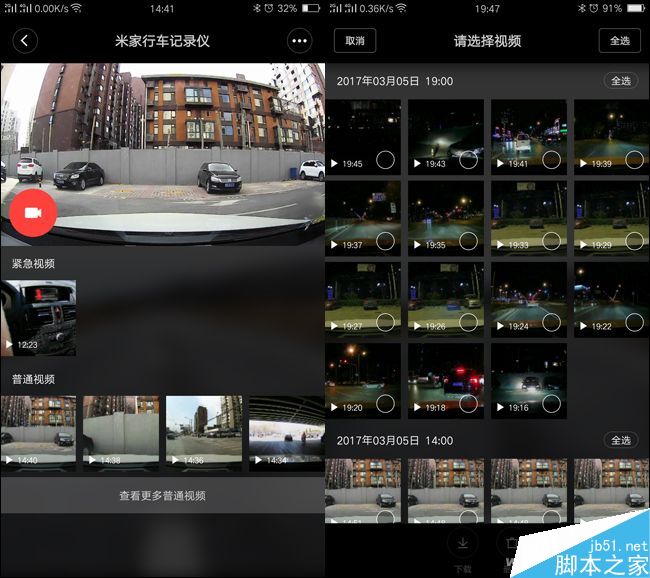The height and width of the screenshot is (578, 650).
Task: Check the selection circle on 19:33 video
Action: point(551,241)
